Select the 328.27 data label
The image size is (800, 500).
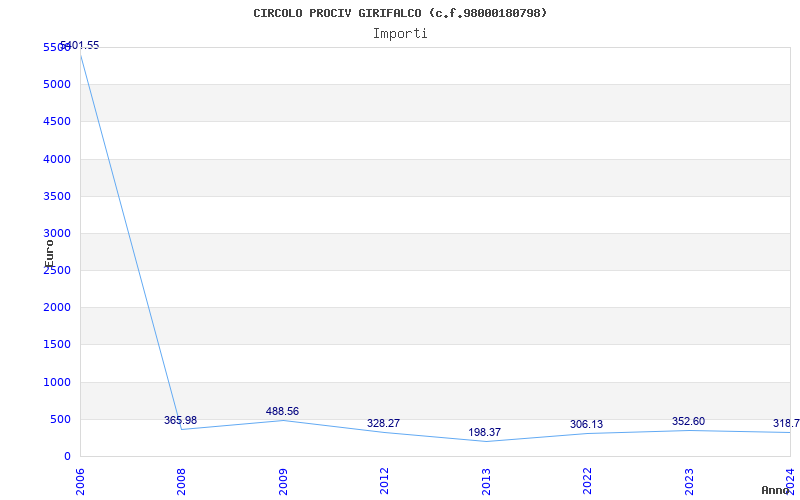point(383,423)
